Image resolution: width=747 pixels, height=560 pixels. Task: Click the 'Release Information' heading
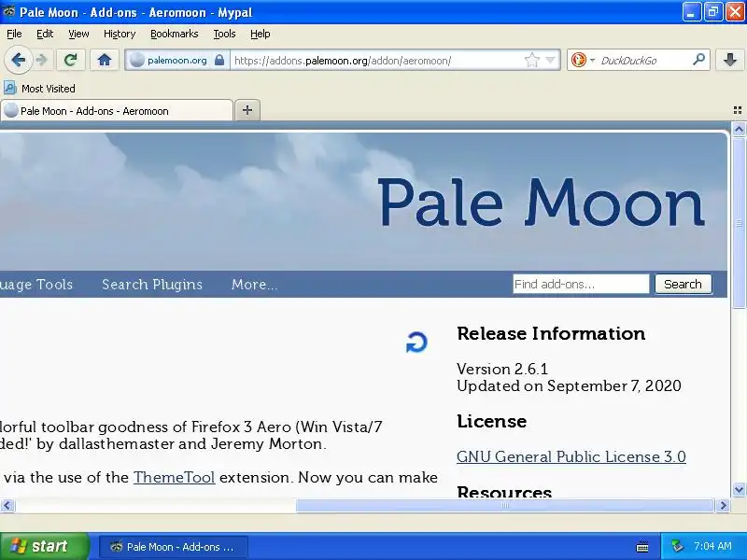pos(551,333)
